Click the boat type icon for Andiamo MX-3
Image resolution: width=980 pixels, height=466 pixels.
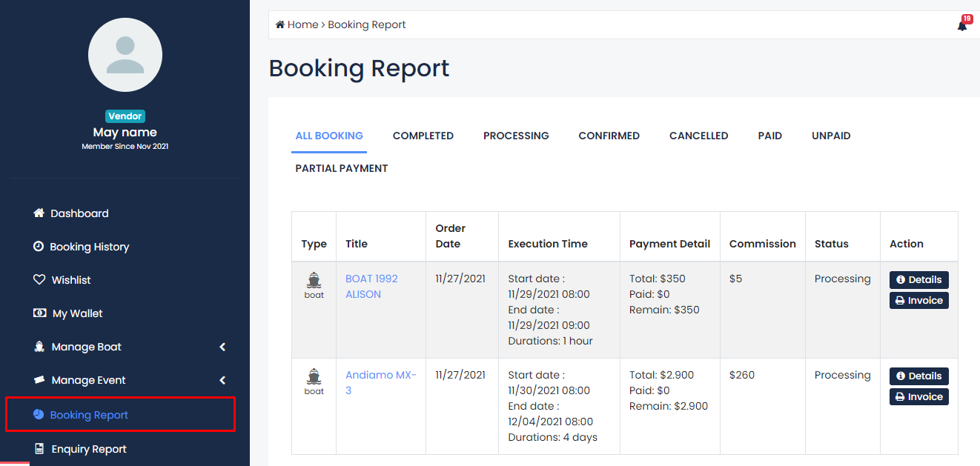pyautogui.click(x=314, y=377)
